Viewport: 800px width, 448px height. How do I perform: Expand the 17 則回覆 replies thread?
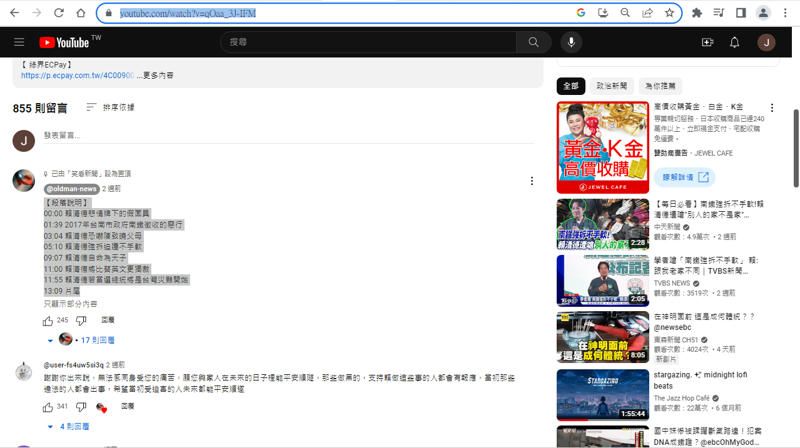[x=93, y=340]
